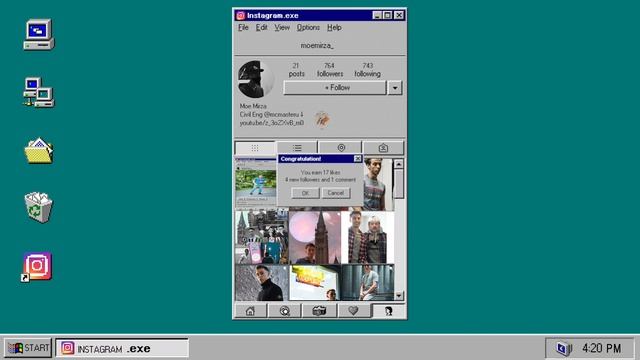Click the photo grid scrollbar thumb
Screen dimensions: 640x360
point(399,184)
